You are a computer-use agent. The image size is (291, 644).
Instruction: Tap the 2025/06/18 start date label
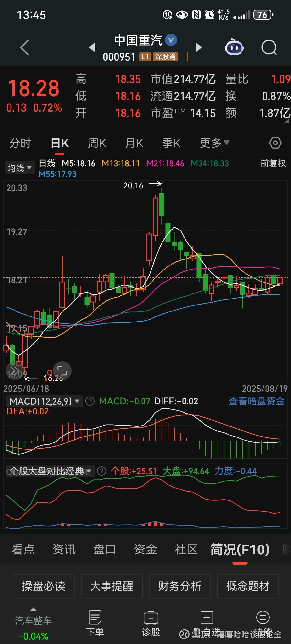pyautogui.click(x=26, y=389)
